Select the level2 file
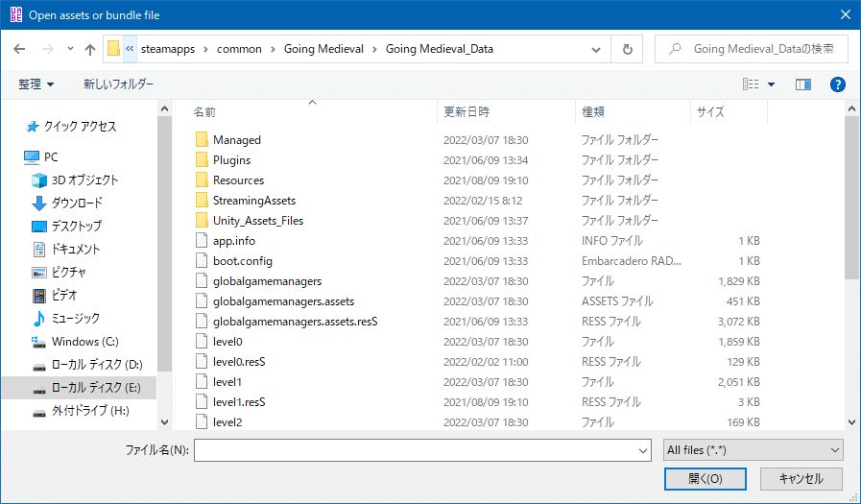 click(227, 422)
